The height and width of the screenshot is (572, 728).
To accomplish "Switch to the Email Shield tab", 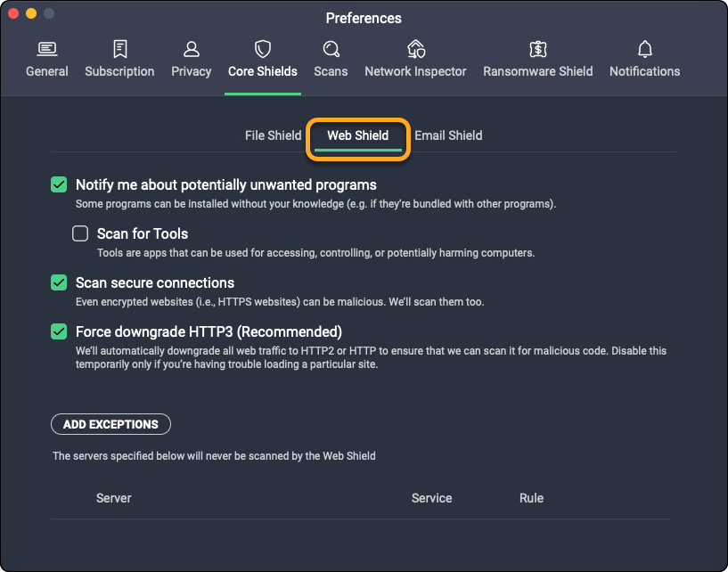I will [448, 135].
